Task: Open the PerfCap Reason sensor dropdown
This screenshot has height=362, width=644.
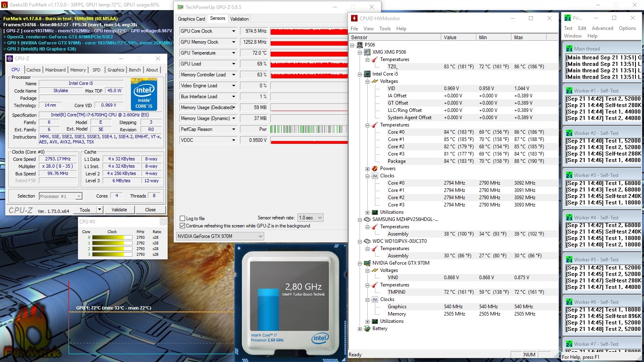Action: 234,129
